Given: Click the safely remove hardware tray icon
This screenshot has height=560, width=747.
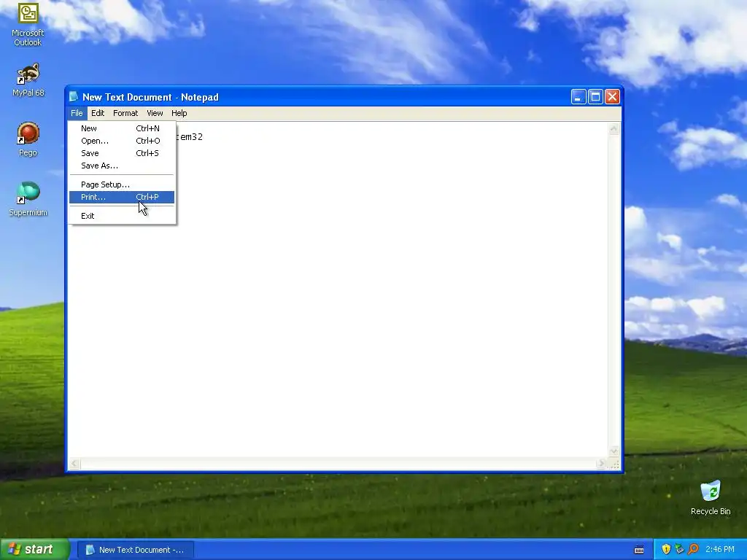Looking at the screenshot, I should 679,549.
